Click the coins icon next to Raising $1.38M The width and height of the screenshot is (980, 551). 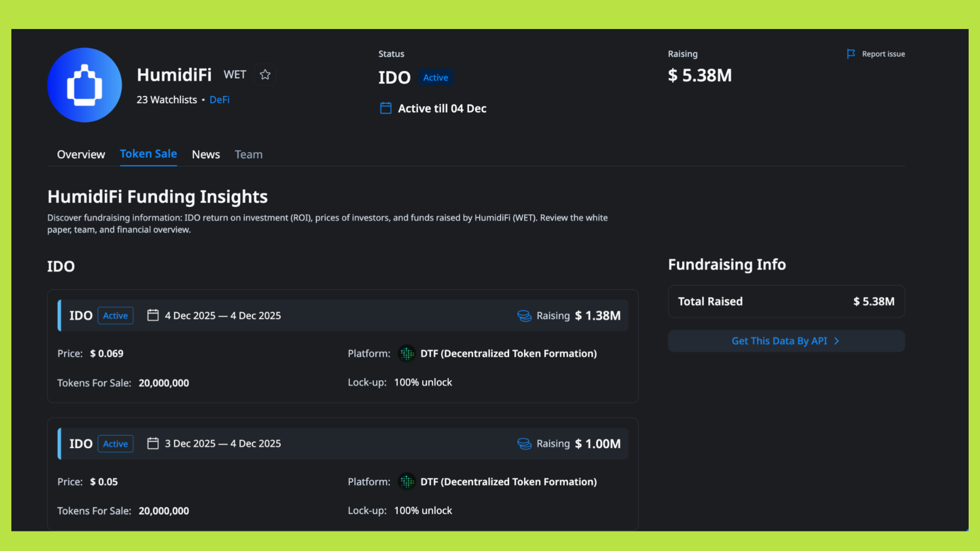click(524, 315)
